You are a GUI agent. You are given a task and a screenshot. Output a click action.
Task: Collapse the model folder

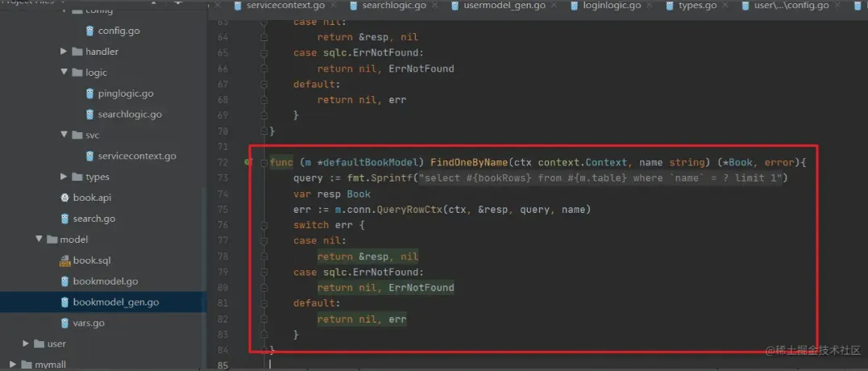pos(39,240)
